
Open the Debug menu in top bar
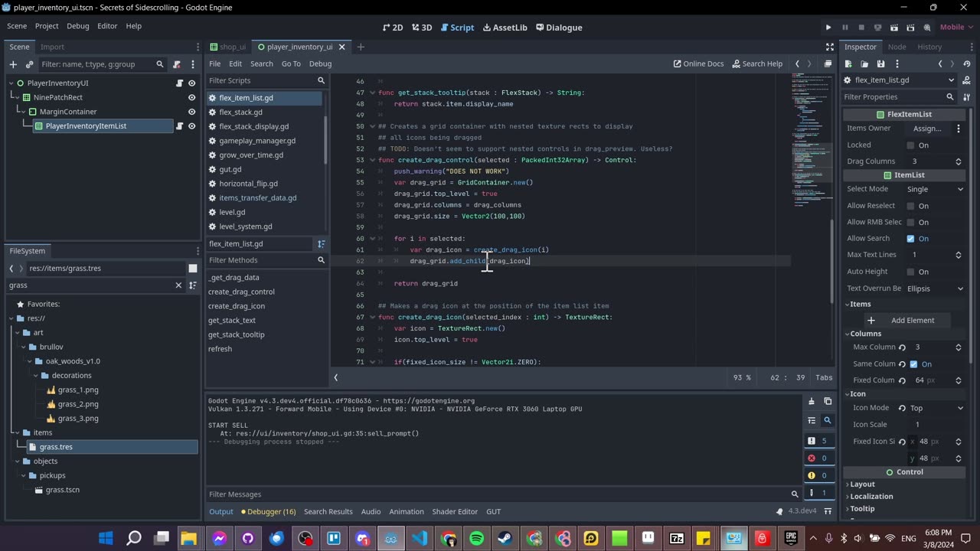(77, 26)
